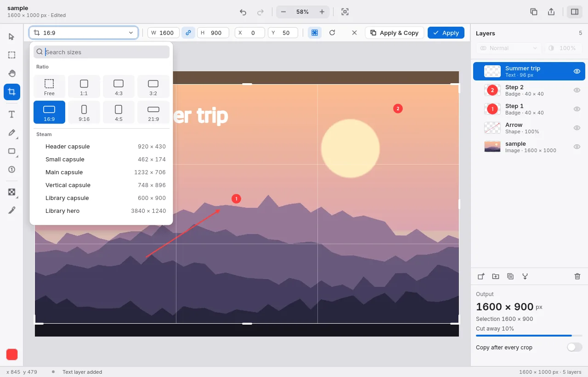
Task: Choose the 1:1 ratio option
Action: pos(84,86)
